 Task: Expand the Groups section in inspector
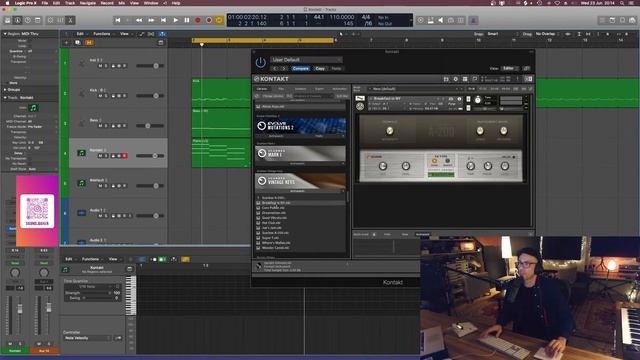(x=5, y=89)
